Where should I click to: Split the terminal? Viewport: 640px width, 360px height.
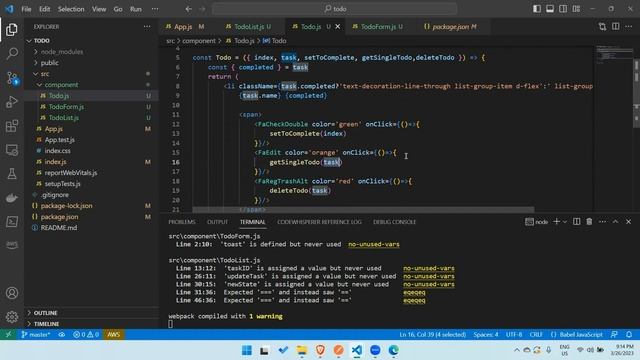(576, 222)
